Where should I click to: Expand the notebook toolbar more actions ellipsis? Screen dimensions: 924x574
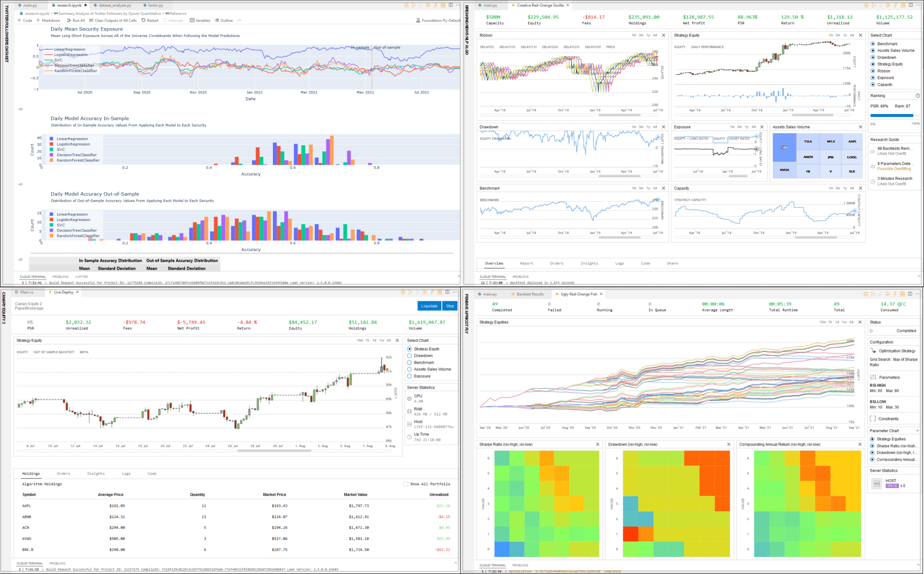(x=239, y=20)
